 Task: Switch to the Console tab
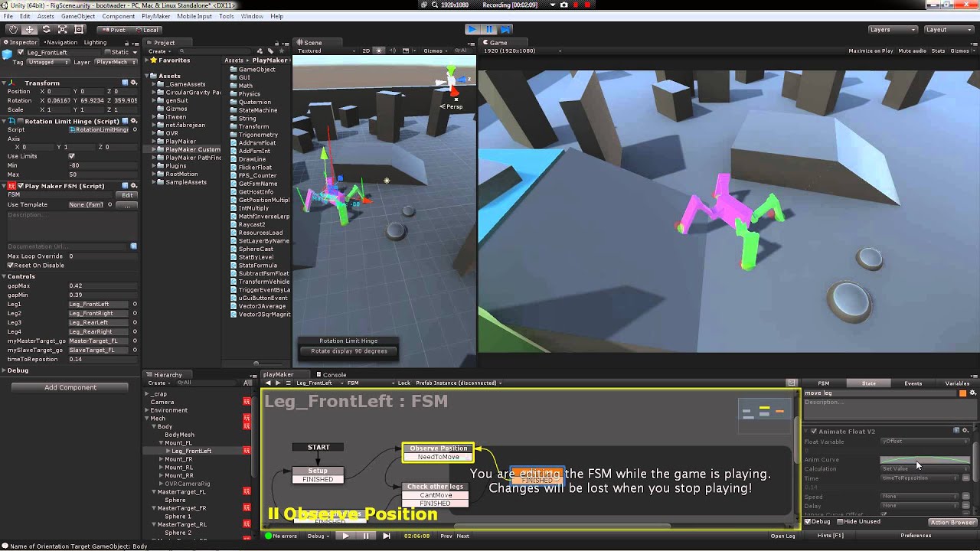(334, 375)
